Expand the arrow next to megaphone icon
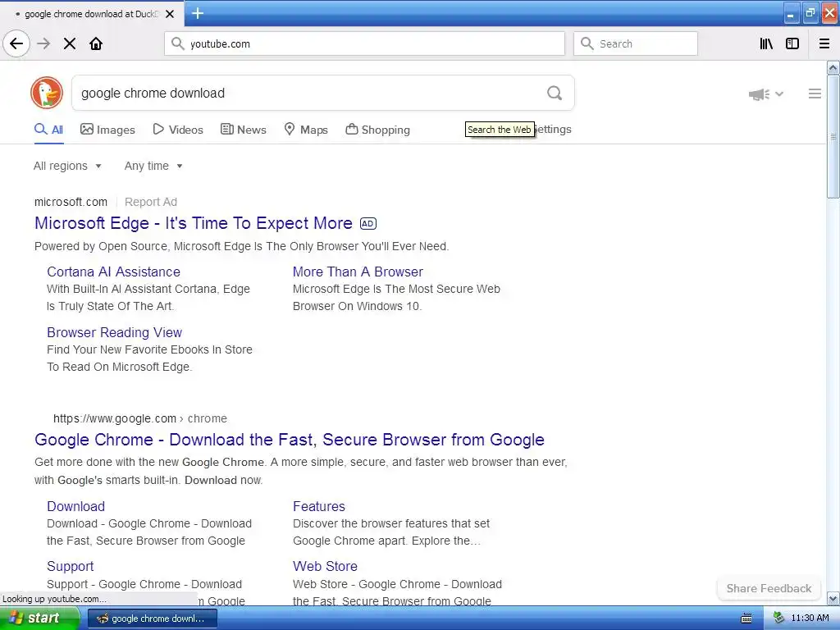The image size is (840, 630). click(779, 94)
